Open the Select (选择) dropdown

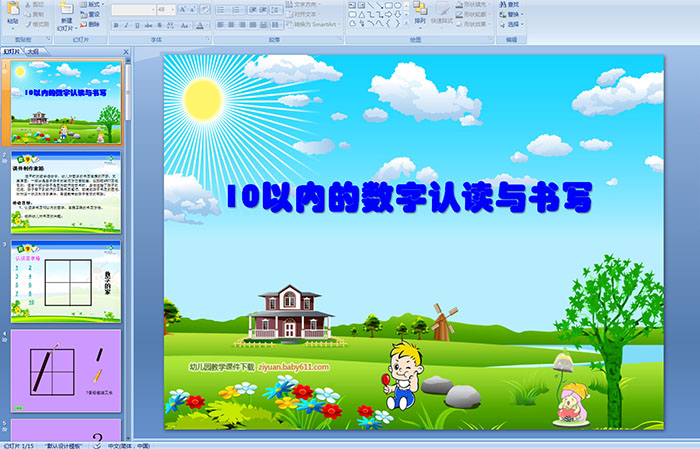(x=512, y=24)
